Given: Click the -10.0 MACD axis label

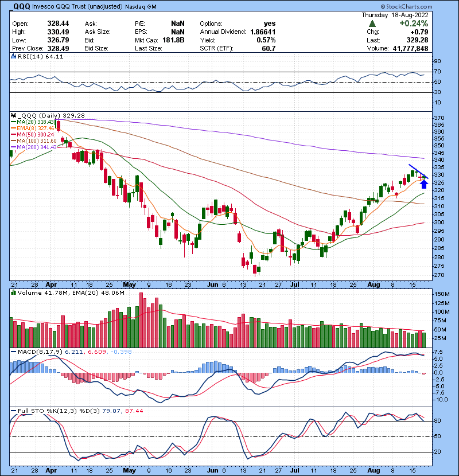Looking at the screenshot, I should 441,400.
